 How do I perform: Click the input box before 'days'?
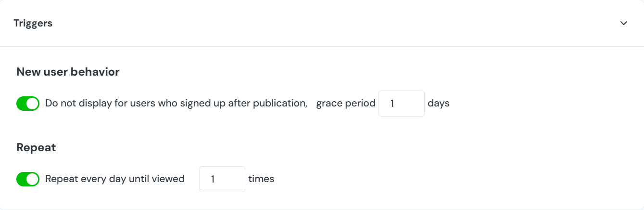tap(401, 104)
